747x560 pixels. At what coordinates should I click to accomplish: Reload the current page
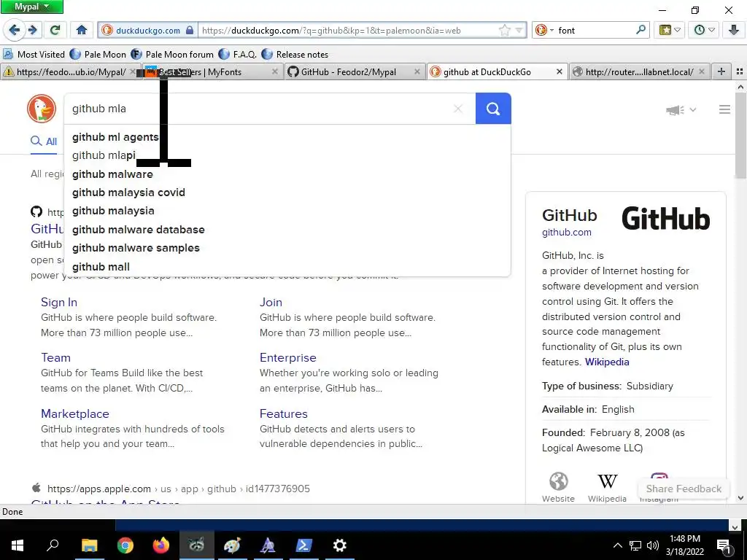55,30
